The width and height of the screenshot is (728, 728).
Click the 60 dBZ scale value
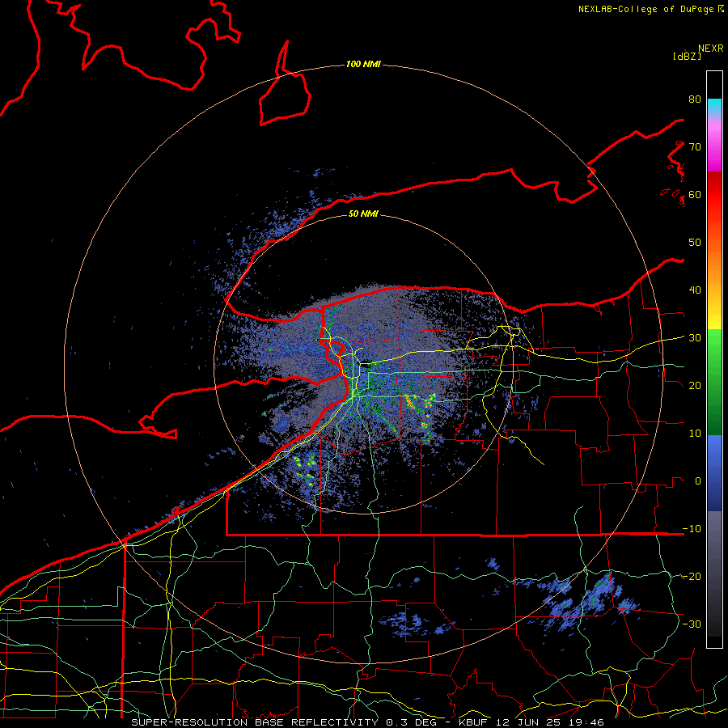695,194
